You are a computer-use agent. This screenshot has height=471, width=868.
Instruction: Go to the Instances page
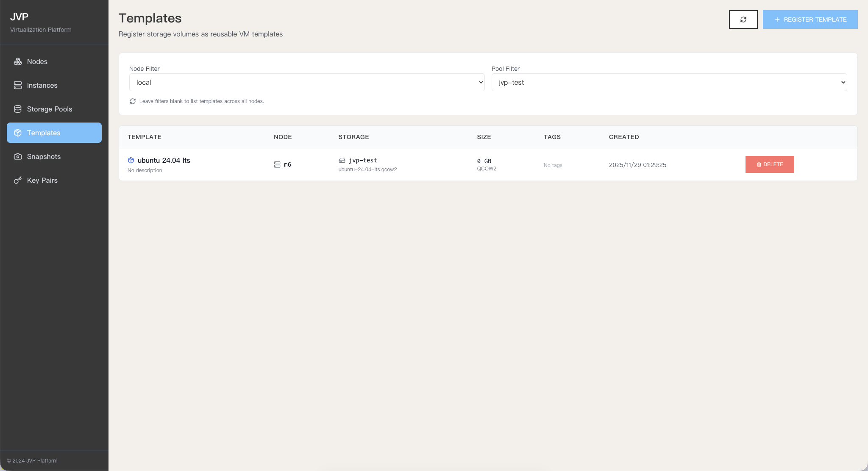[42, 85]
